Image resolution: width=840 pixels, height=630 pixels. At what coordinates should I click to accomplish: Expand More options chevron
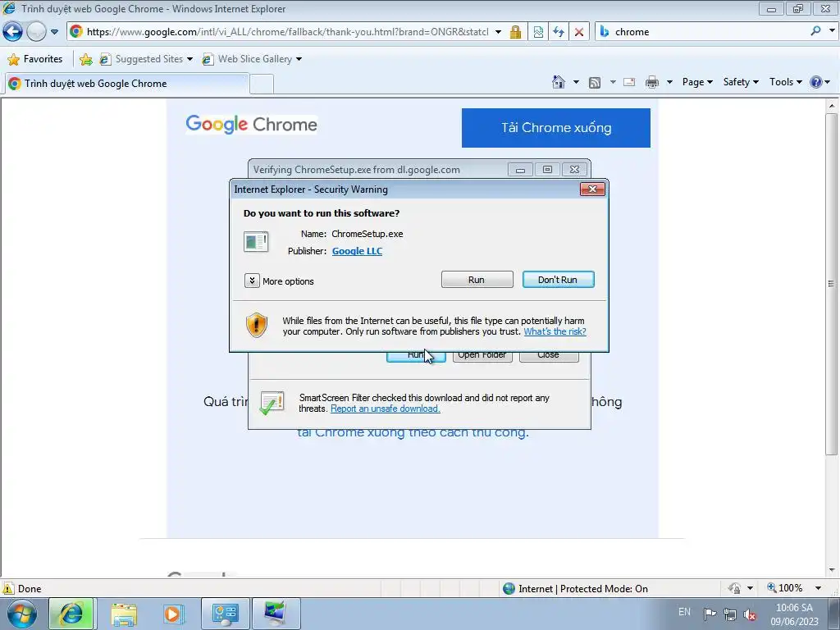[x=252, y=281]
